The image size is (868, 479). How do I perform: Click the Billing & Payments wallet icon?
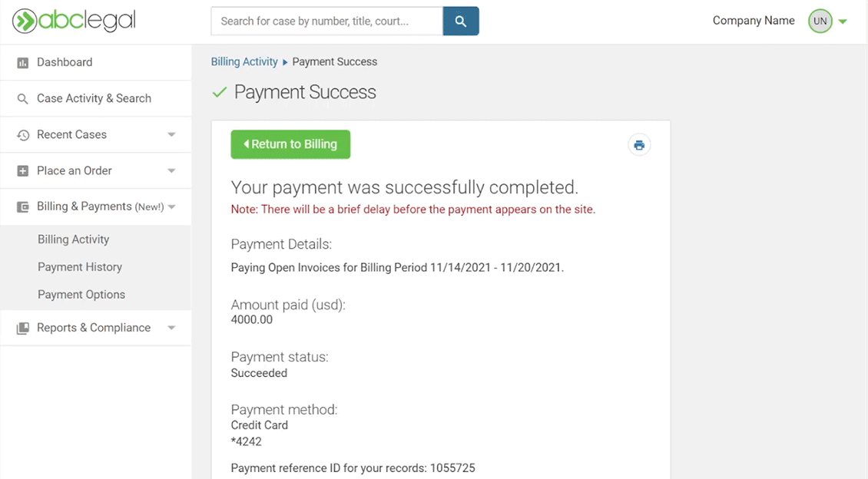[x=23, y=207]
